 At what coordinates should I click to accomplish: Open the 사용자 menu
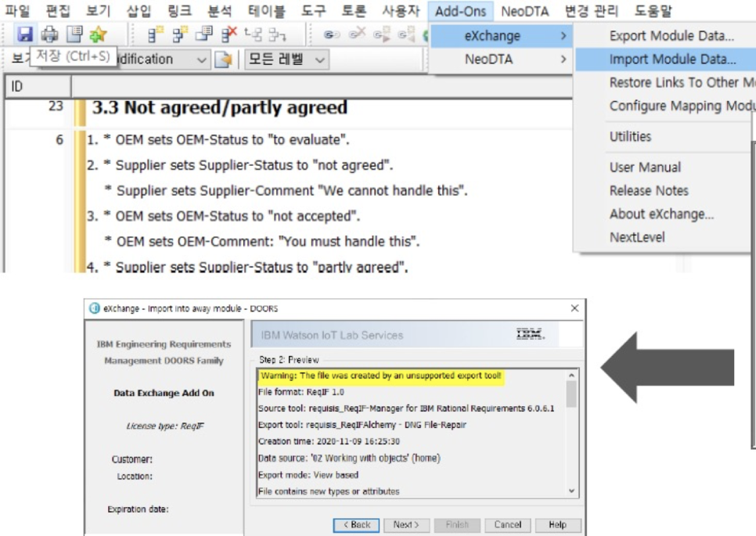401,11
